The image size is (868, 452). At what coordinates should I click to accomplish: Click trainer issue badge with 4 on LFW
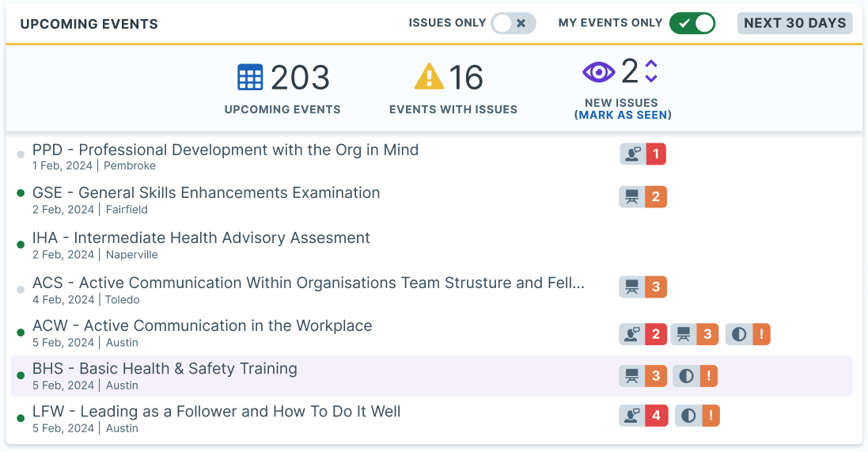pos(643,416)
